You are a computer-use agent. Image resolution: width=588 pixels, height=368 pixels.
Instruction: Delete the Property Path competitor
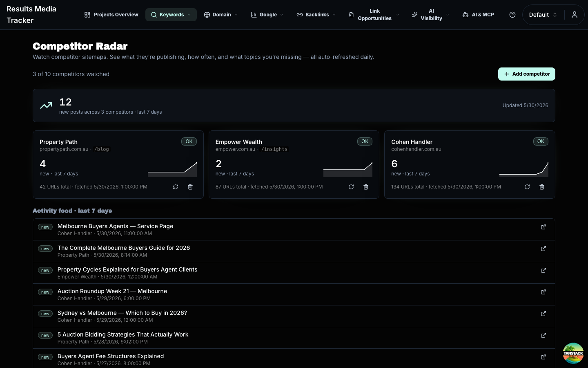click(x=190, y=187)
